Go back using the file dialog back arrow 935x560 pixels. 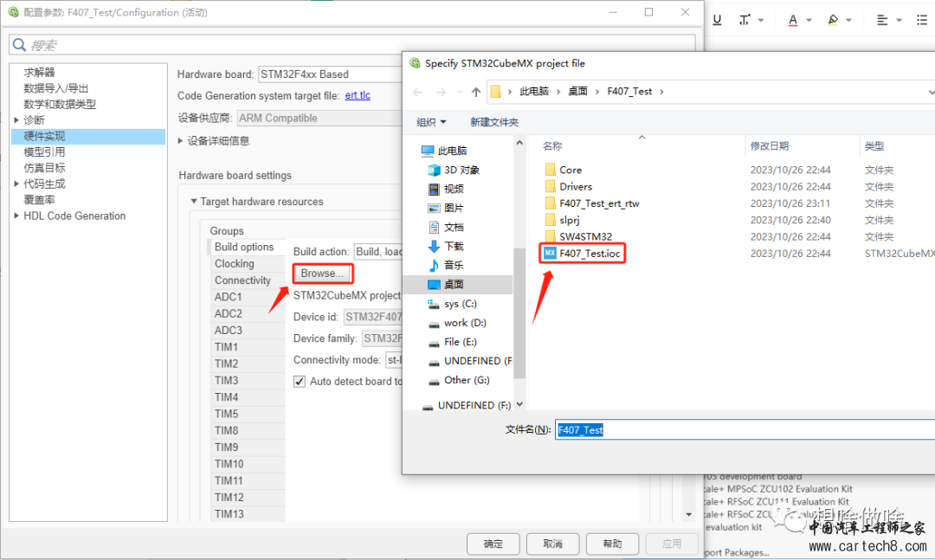[417, 92]
